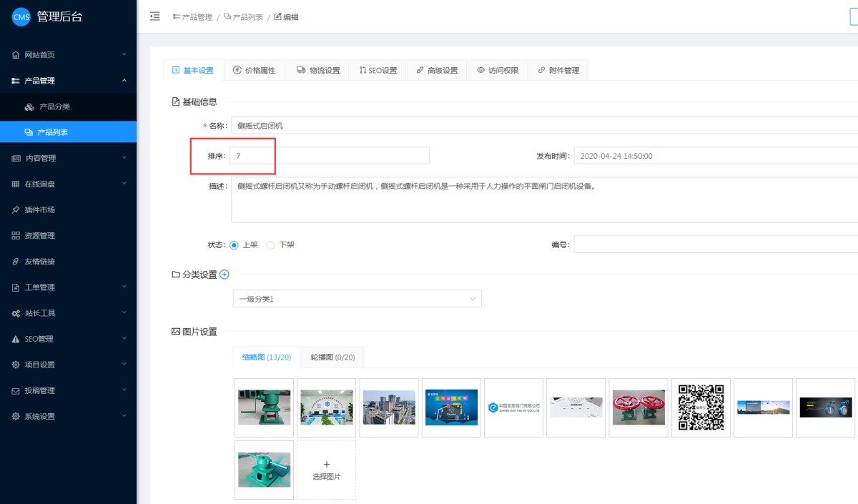
Task: Select the QR code thumbnail image
Action: (701, 407)
